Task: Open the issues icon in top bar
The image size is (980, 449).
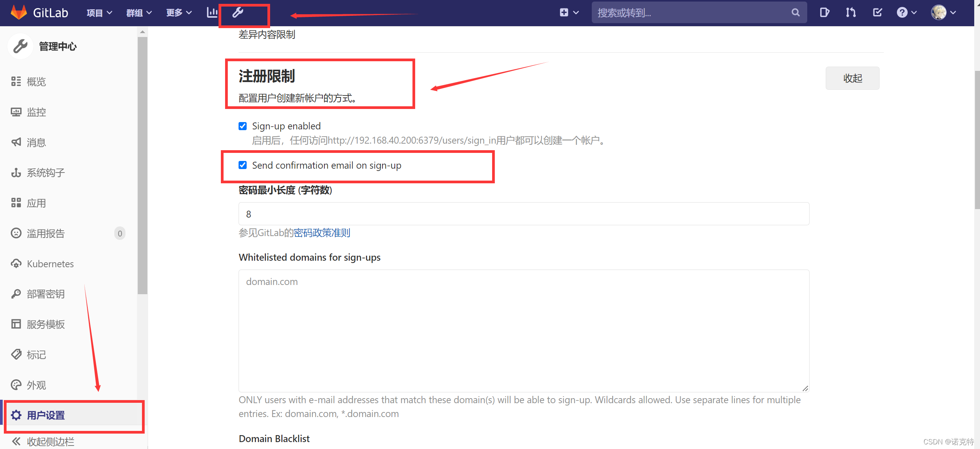Action: point(824,13)
